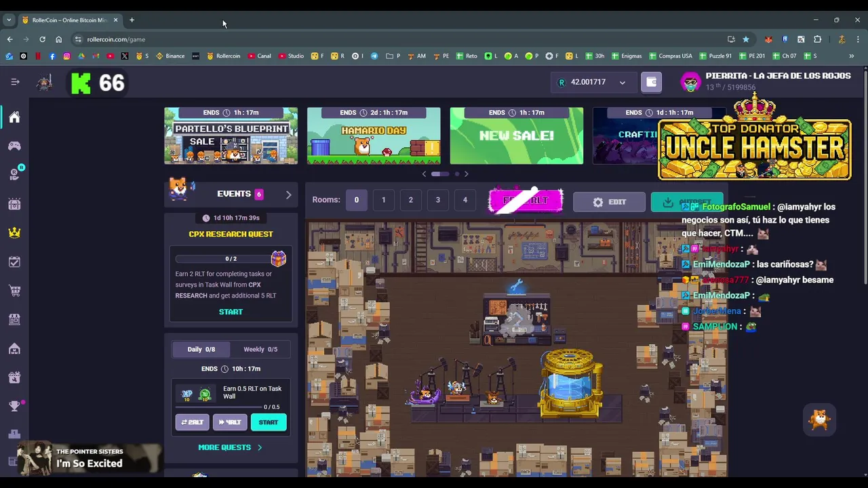Image resolution: width=868 pixels, height=488 pixels.
Task: Open the Rollercoin bookmark
Action: [x=224, y=56]
